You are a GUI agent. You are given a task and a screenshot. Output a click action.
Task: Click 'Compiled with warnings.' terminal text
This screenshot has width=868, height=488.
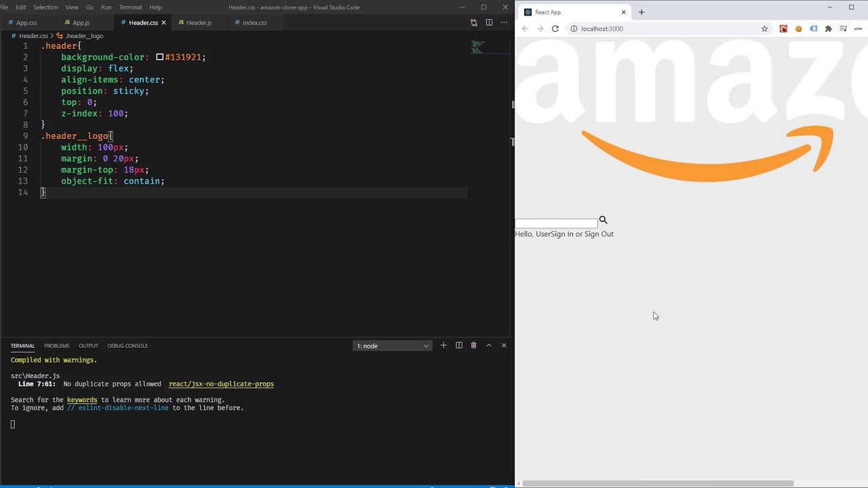(x=54, y=360)
